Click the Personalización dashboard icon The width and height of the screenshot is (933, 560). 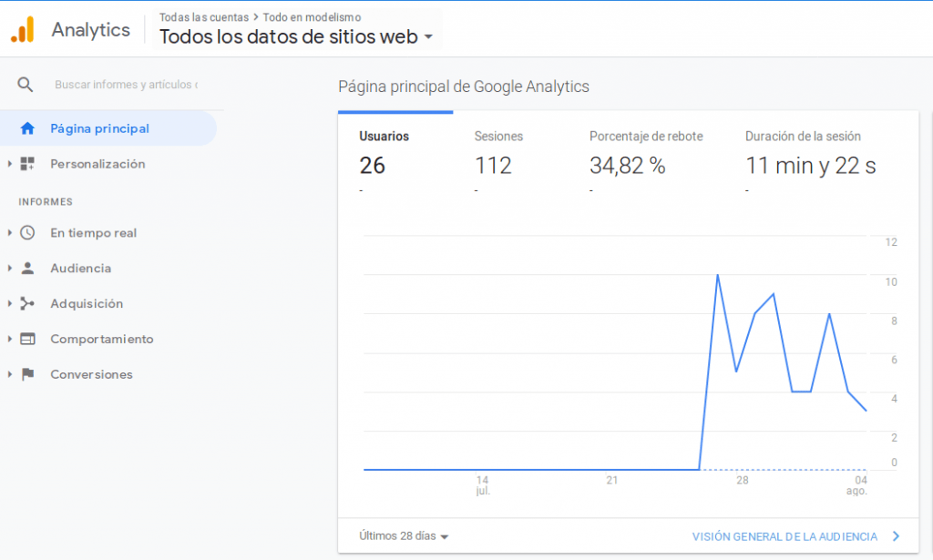click(27, 164)
